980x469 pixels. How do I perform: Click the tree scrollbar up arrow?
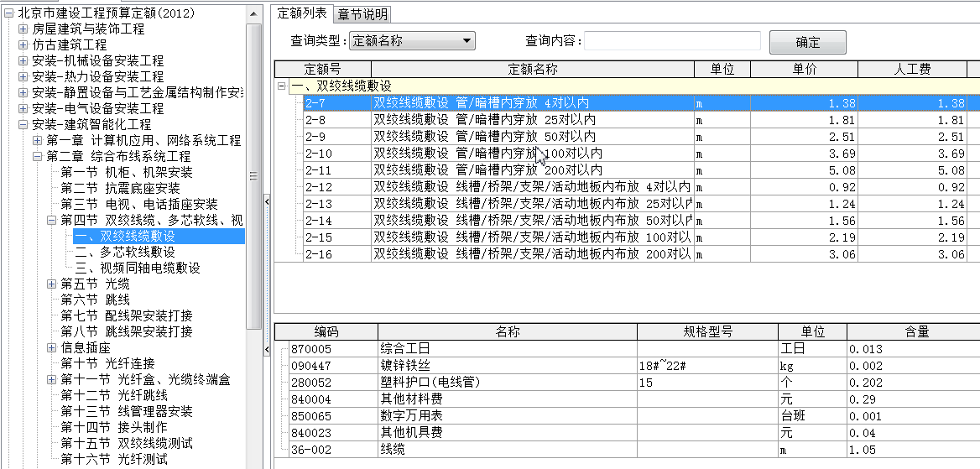tap(253, 13)
